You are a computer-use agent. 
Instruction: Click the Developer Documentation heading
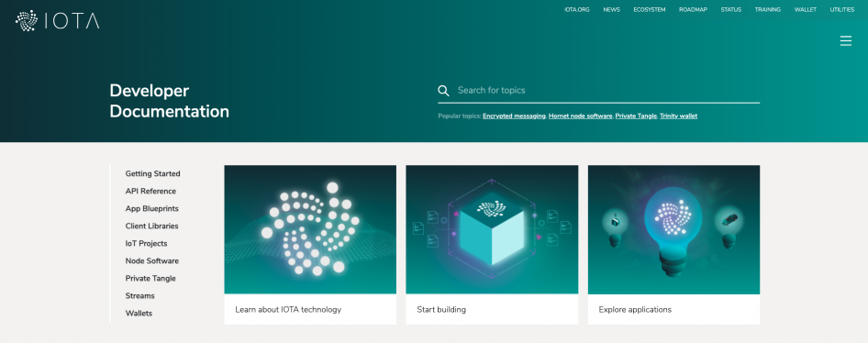170,101
